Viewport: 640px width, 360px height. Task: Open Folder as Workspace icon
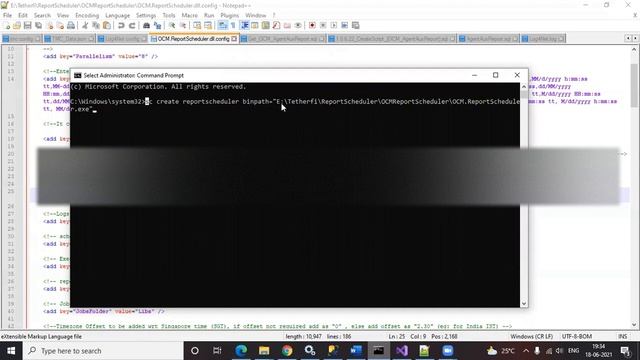(x=287, y=25)
